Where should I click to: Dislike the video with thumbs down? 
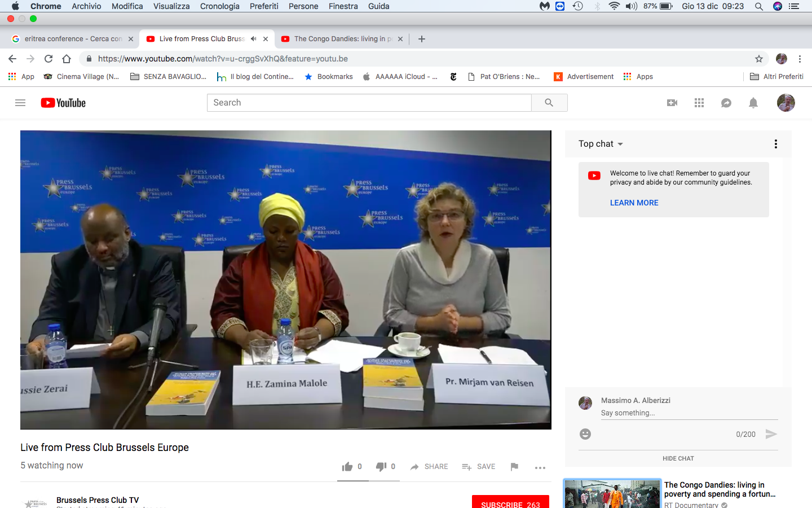point(381,467)
